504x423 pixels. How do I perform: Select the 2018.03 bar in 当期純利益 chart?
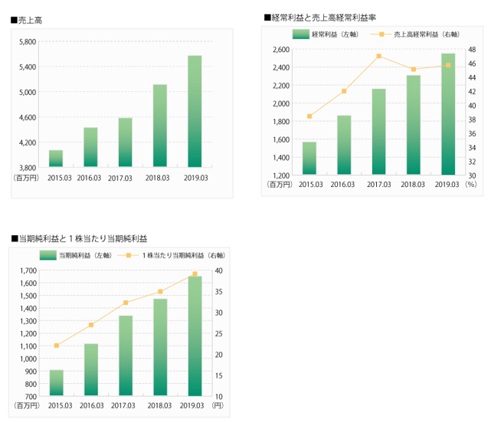160,347
